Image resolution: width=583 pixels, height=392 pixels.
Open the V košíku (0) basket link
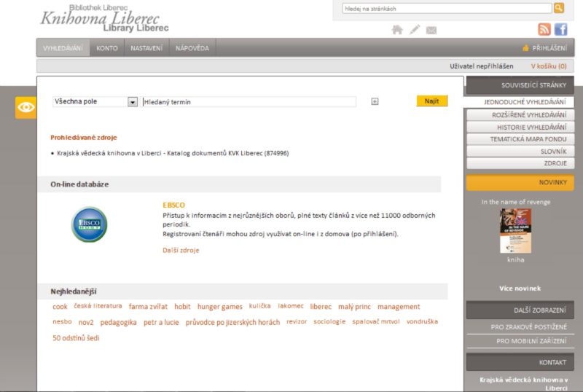pyautogui.click(x=548, y=66)
